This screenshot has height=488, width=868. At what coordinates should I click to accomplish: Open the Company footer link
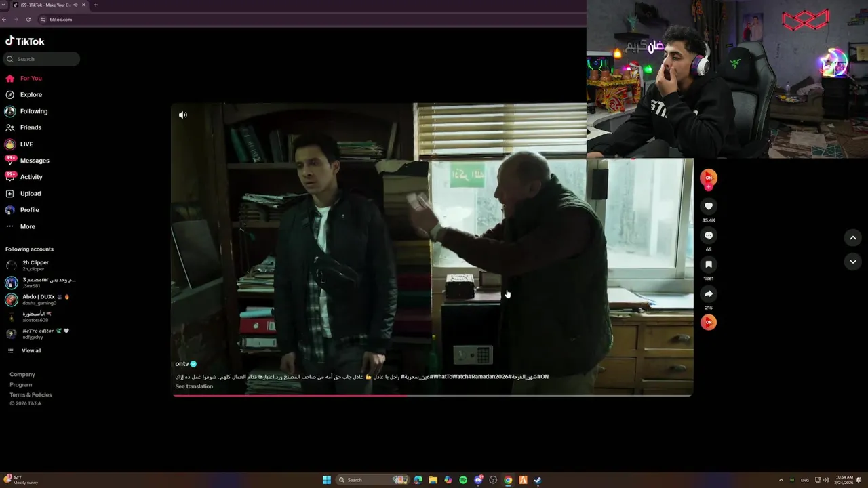(x=22, y=375)
